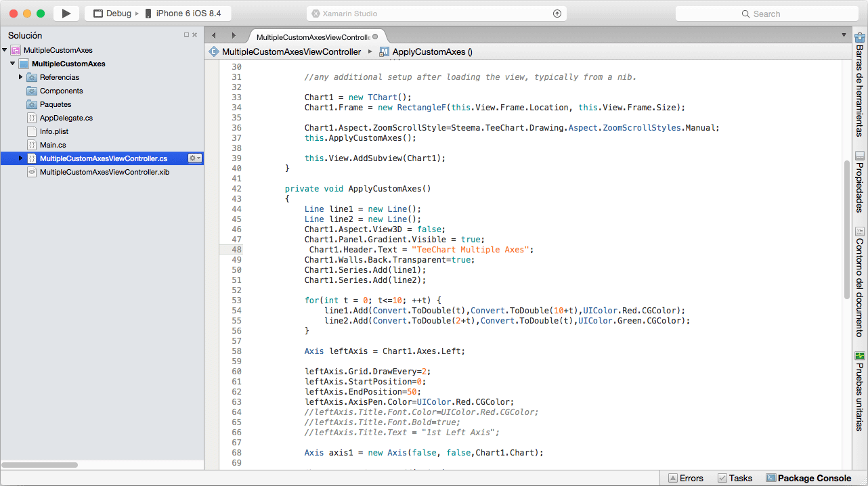
Task: Click line 37 this.ApplyCustomAxes() call
Action: pyautogui.click(x=360, y=138)
